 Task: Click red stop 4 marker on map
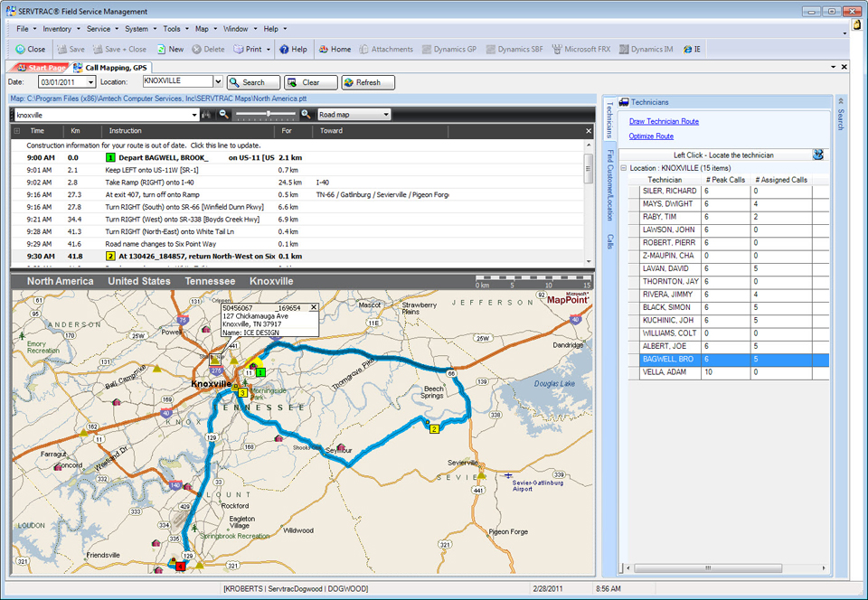tap(180, 567)
